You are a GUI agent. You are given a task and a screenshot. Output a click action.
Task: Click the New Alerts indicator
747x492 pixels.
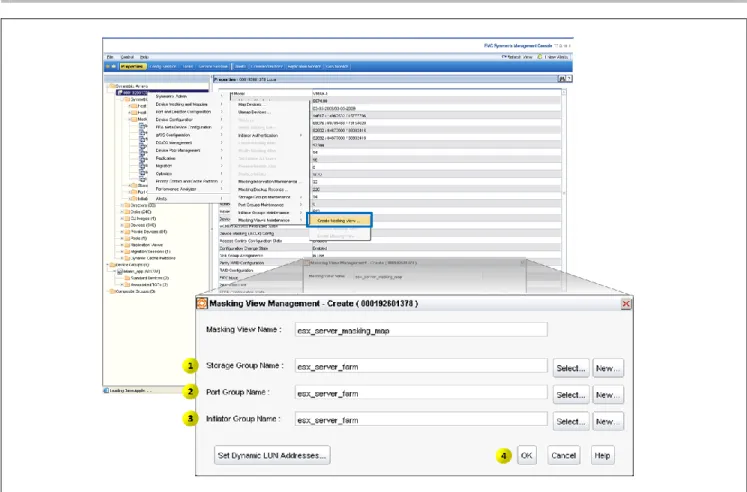click(553, 57)
